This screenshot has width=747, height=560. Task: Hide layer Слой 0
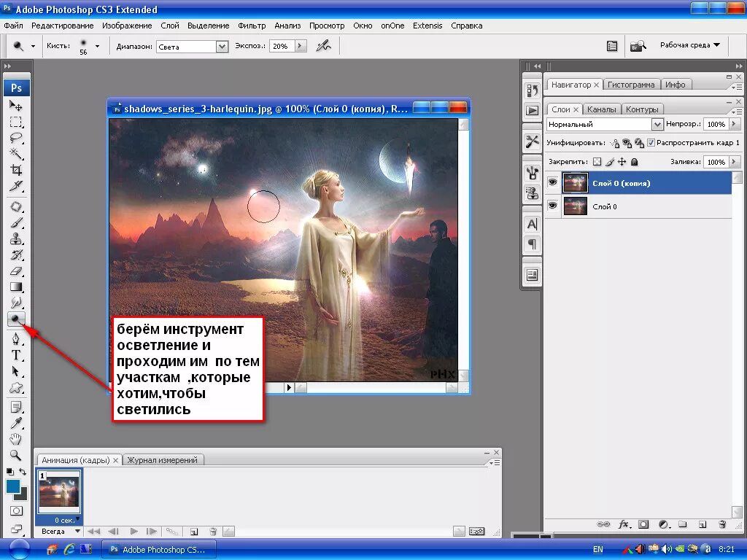tap(553, 206)
